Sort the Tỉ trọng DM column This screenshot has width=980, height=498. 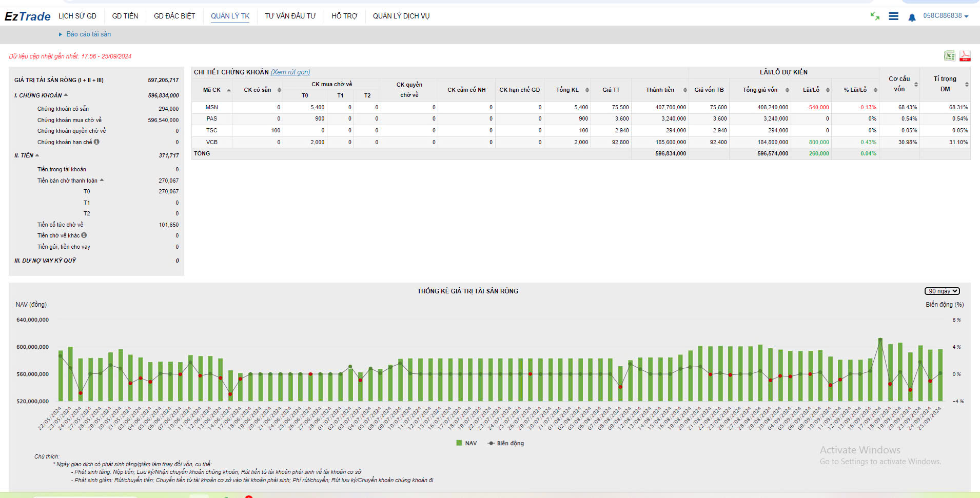(x=967, y=85)
